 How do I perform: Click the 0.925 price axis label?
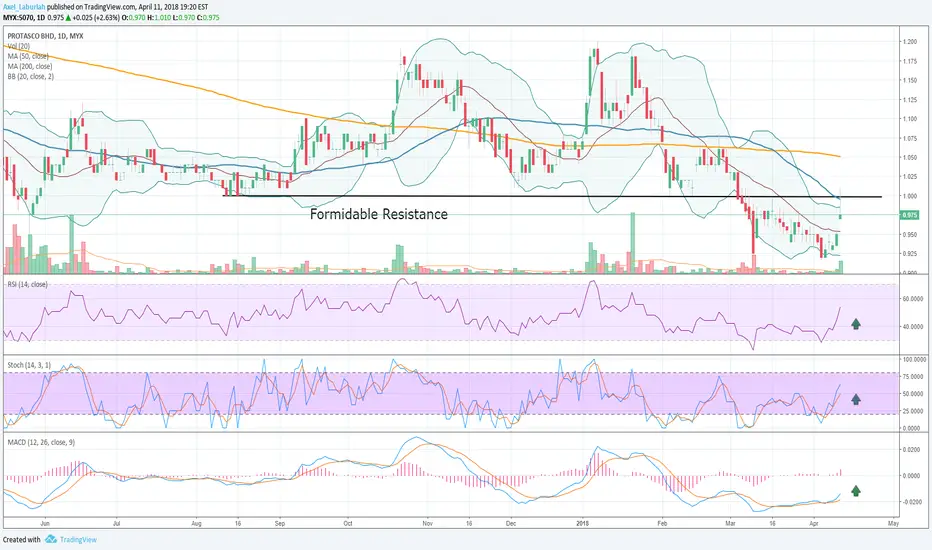909,254
